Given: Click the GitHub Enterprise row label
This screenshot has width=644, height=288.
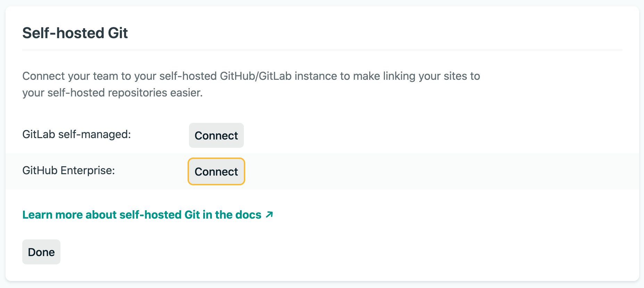Looking at the screenshot, I should coord(68,170).
